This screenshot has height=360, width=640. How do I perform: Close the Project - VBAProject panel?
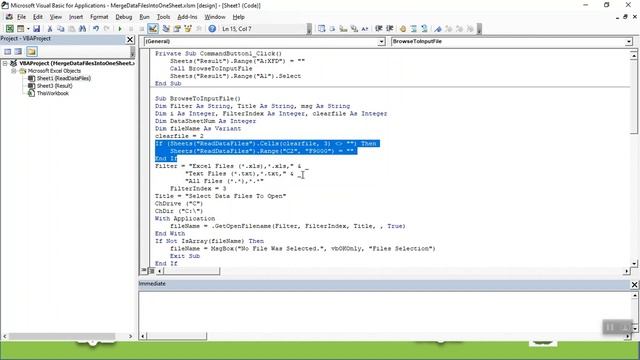coord(130,40)
